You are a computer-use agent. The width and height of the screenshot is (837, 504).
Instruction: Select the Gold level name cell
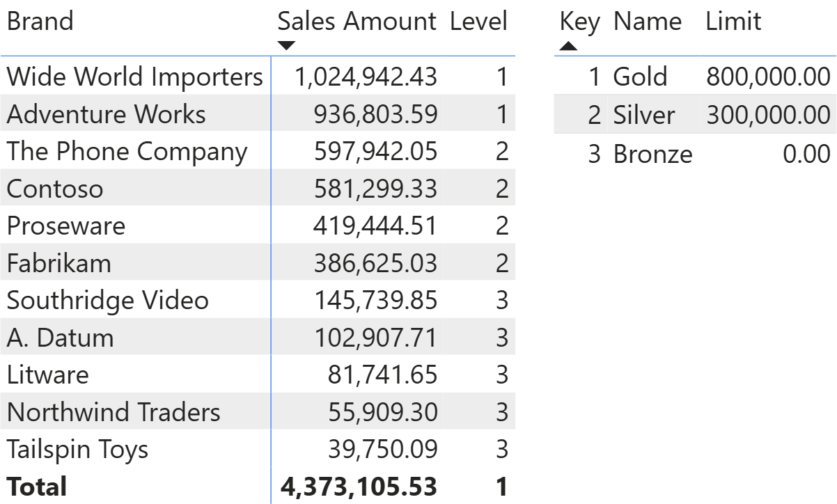(x=640, y=77)
